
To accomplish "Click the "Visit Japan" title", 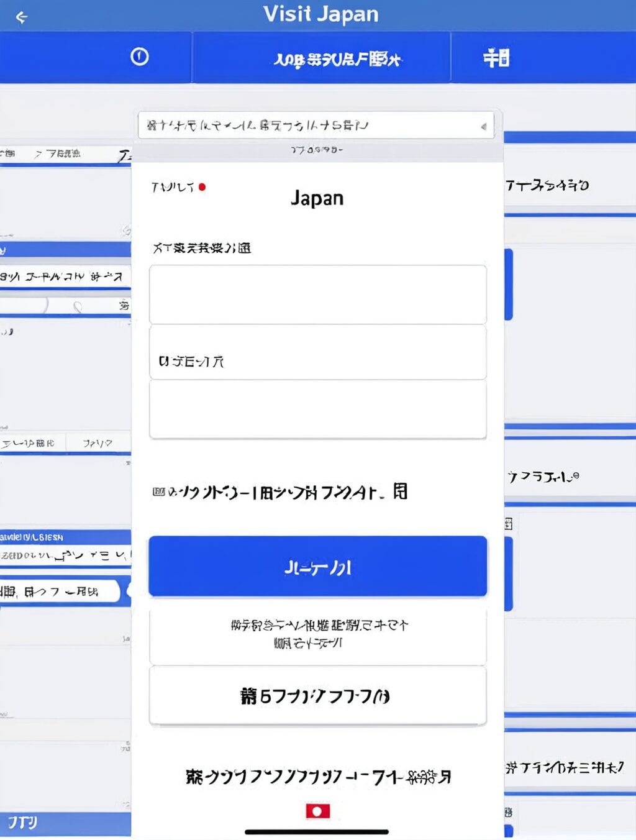I will [x=320, y=14].
